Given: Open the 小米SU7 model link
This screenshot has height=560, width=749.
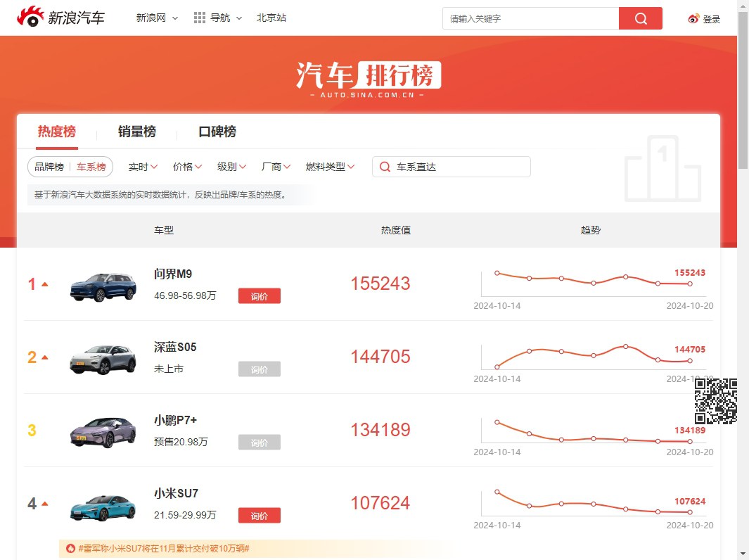Looking at the screenshot, I should 176,493.
